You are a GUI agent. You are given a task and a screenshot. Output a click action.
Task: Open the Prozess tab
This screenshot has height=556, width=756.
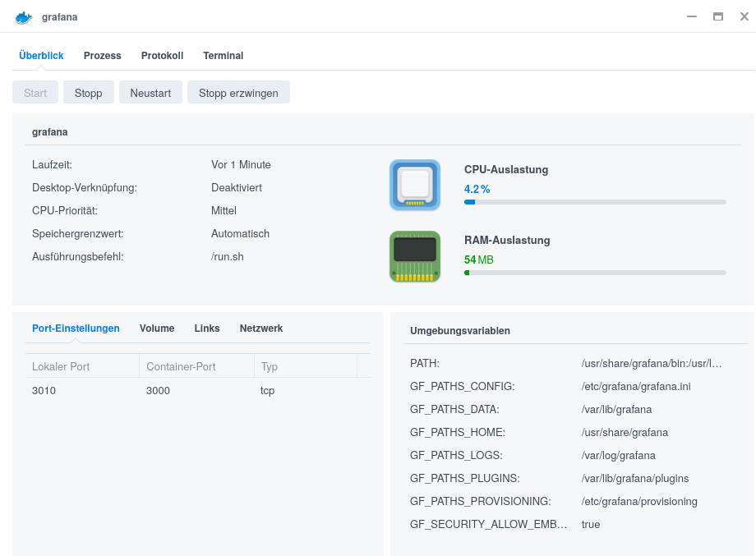(102, 55)
